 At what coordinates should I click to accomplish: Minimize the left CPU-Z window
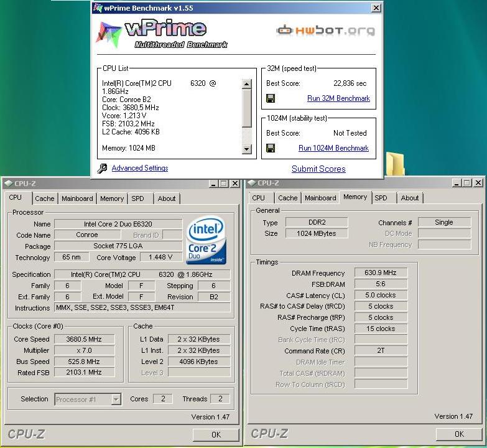click(213, 184)
